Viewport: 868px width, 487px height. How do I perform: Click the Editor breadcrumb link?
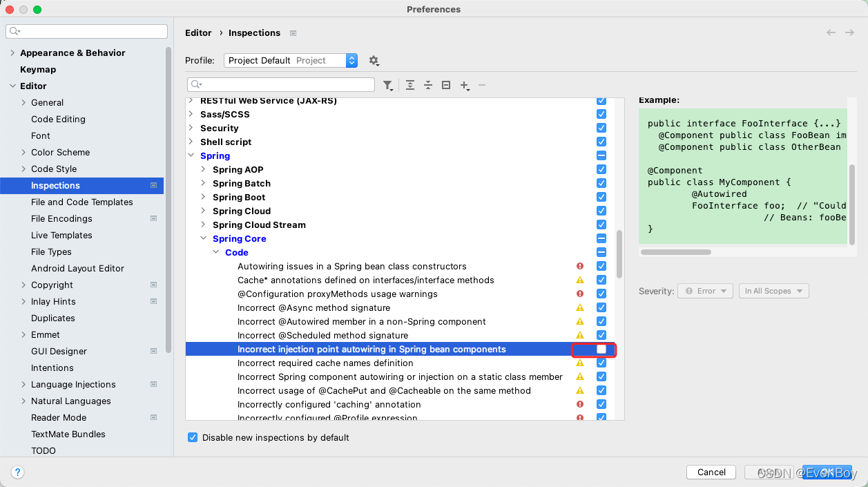[198, 33]
